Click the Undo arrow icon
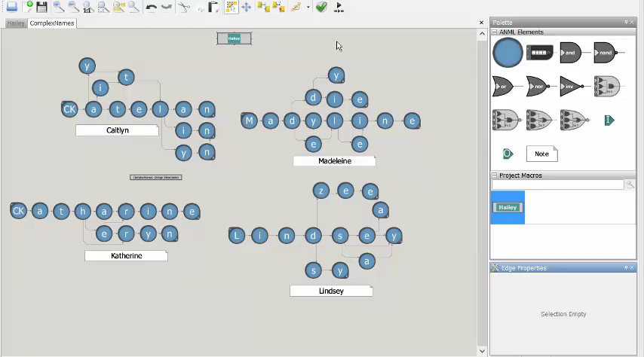 [x=151, y=7]
